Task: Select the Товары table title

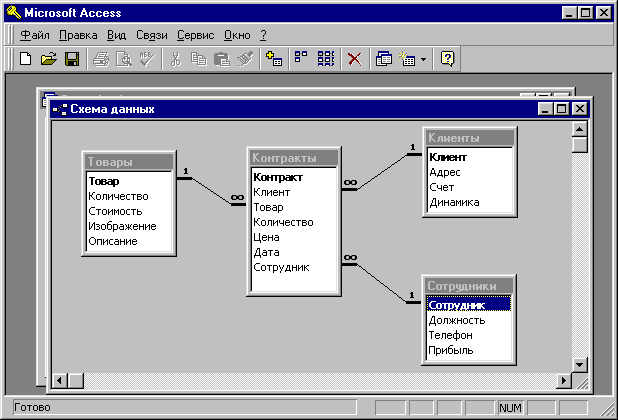Action: click(129, 162)
